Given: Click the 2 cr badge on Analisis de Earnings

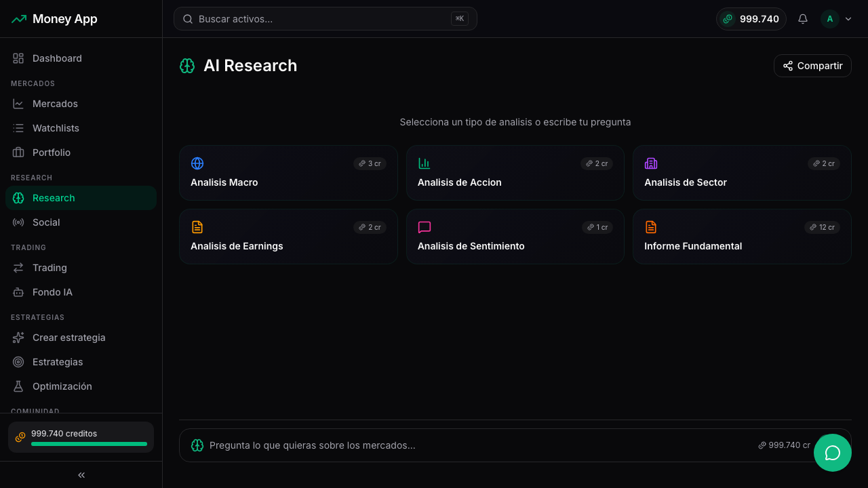Looking at the screenshot, I should pyautogui.click(x=370, y=227).
